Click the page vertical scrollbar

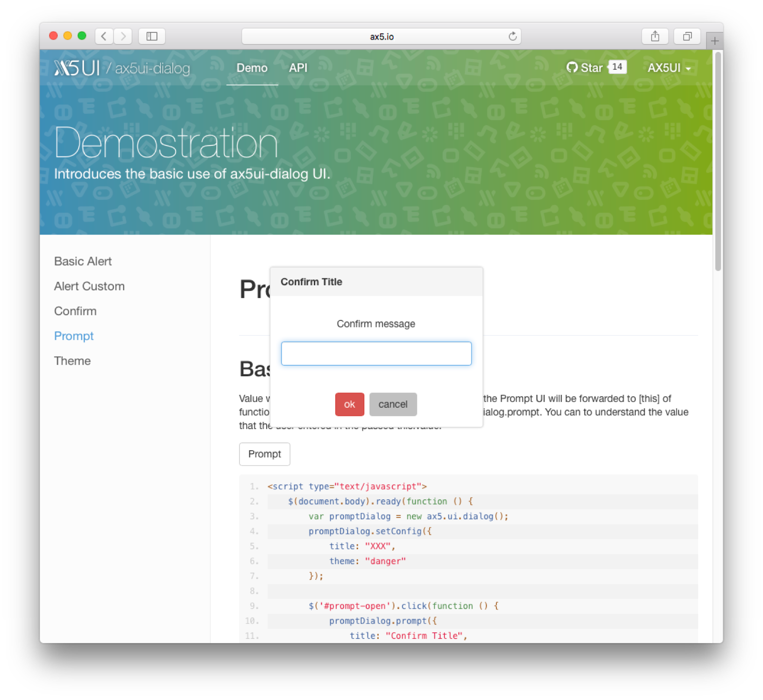pyautogui.click(x=718, y=162)
